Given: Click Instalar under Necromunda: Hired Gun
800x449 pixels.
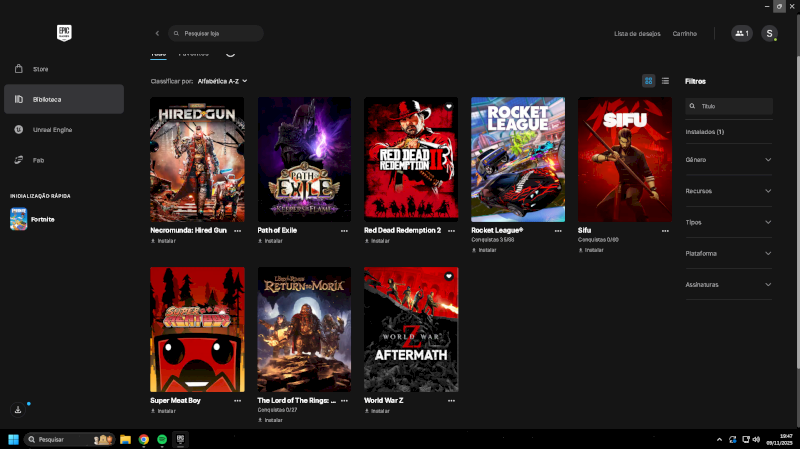Looking at the screenshot, I should [164, 241].
